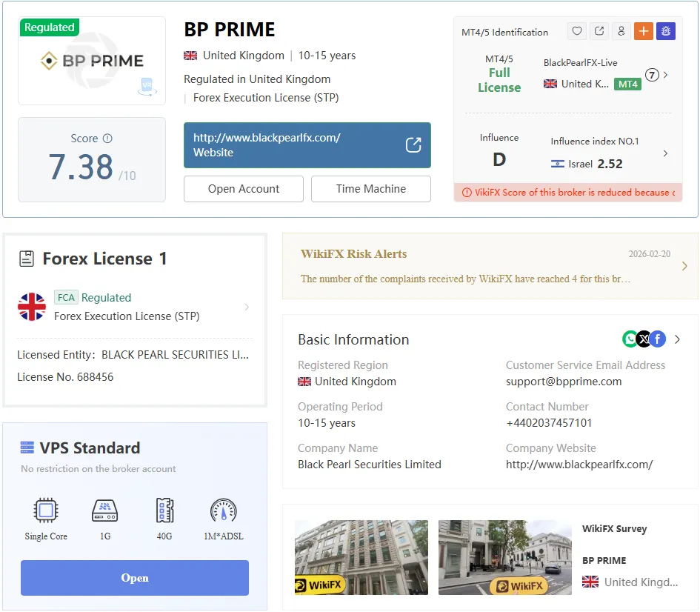Open the blackpearlfx.com Website button

[307, 145]
